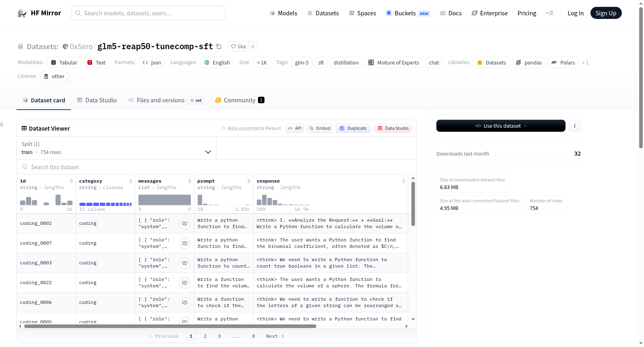The image size is (644, 347).
Task: Open Enterprise in the top navigation
Action: (x=490, y=13)
